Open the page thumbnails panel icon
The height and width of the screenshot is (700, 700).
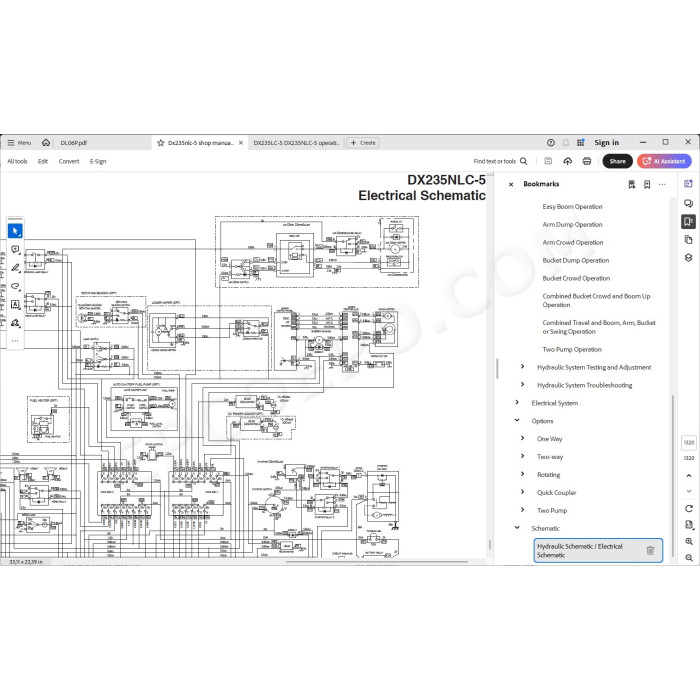pos(688,240)
